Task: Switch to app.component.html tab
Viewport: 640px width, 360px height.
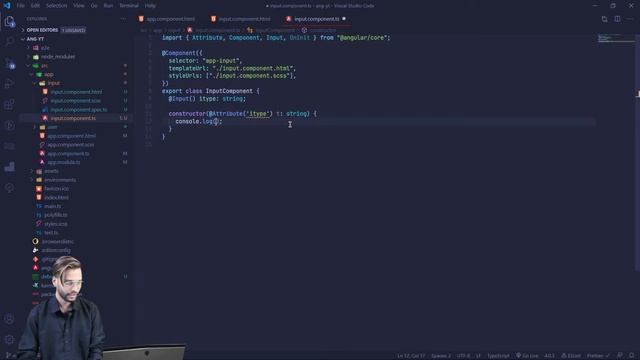Action: click(168, 19)
